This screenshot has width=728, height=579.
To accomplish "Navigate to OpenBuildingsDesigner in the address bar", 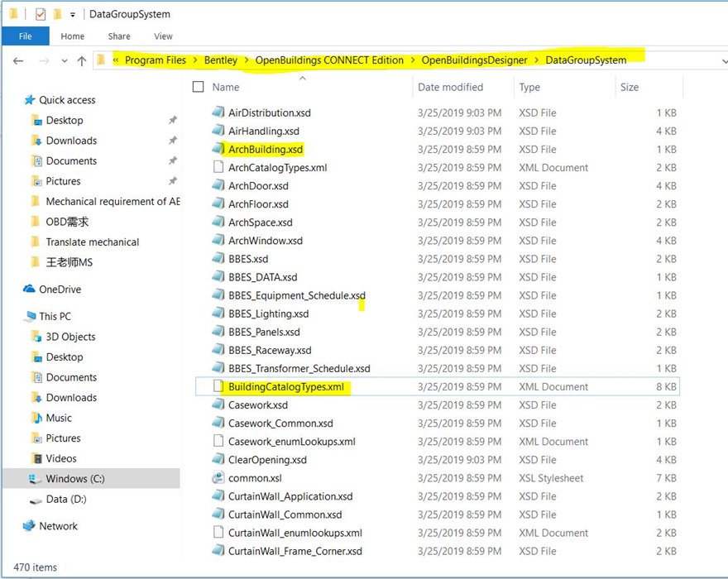I will pos(474,60).
